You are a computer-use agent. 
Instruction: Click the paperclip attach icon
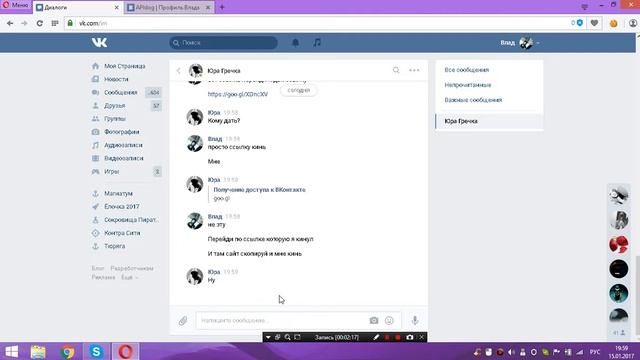pos(183,320)
